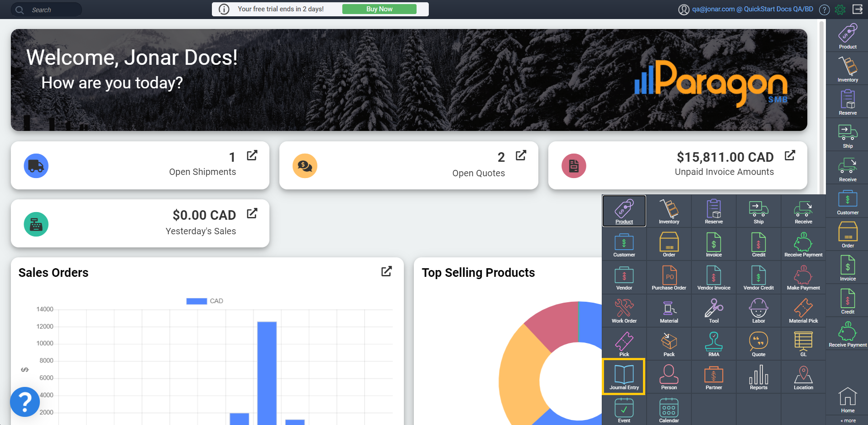The width and height of the screenshot is (868, 425).
Task: Click the "Top Selling Products" heading
Action: 478,273
